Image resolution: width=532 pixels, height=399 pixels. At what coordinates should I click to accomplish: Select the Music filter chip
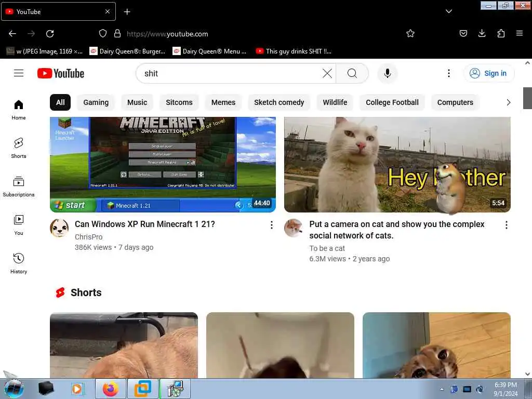[x=137, y=102]
